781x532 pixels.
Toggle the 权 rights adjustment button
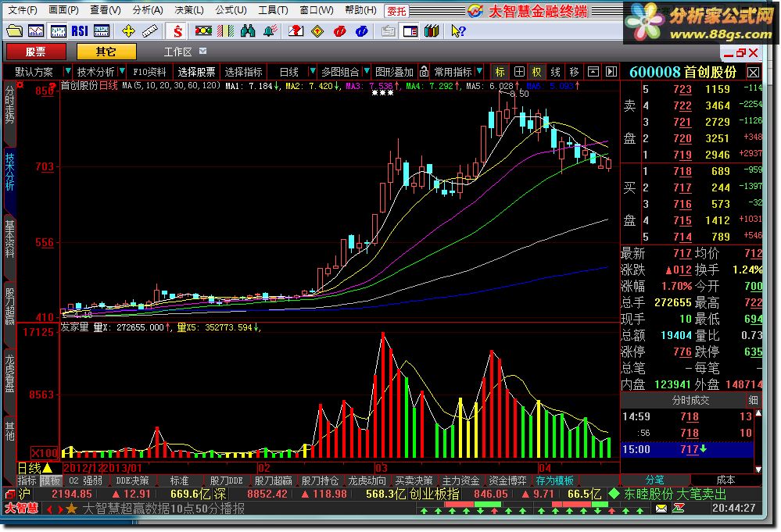(536, 71)
